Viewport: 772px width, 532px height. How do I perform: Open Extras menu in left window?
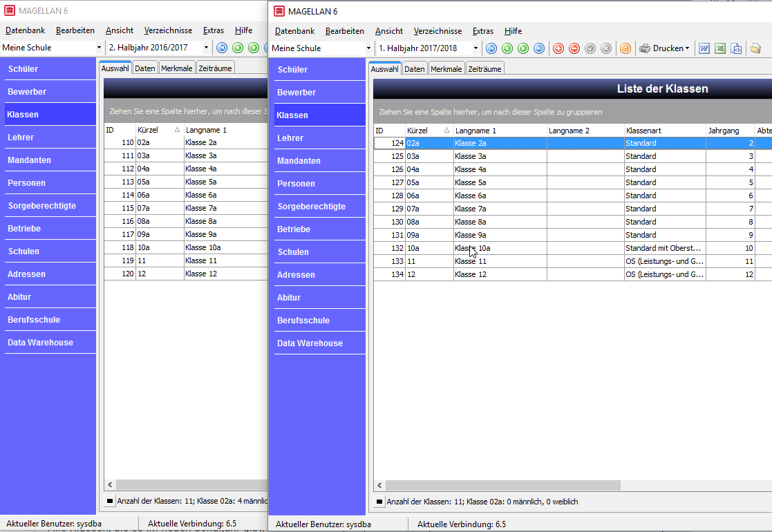point(214,30)
